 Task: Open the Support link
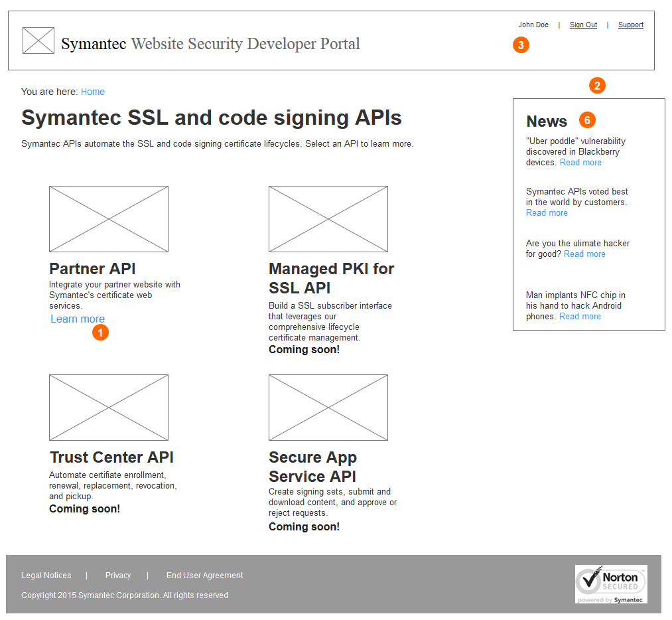coord(631,25)
